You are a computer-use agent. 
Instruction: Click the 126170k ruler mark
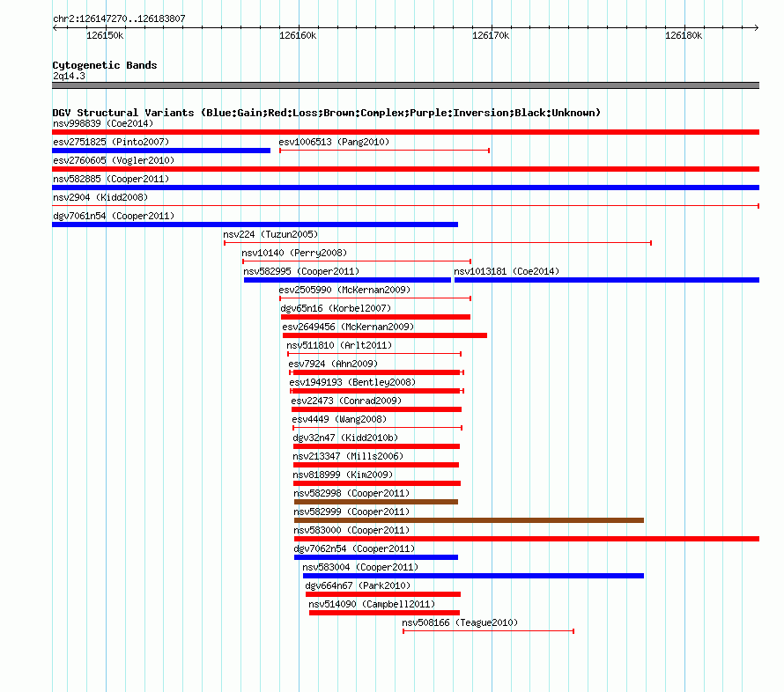(x=491, y=35)
